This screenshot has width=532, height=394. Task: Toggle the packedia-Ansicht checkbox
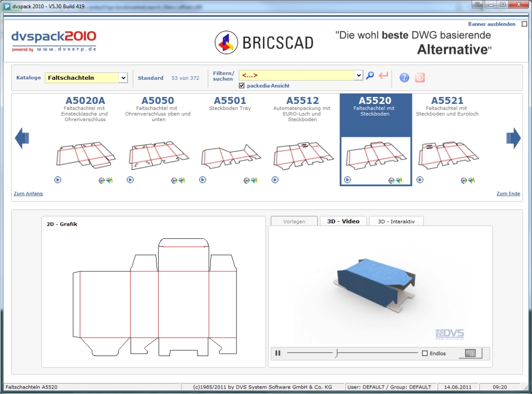coord(241,86)
